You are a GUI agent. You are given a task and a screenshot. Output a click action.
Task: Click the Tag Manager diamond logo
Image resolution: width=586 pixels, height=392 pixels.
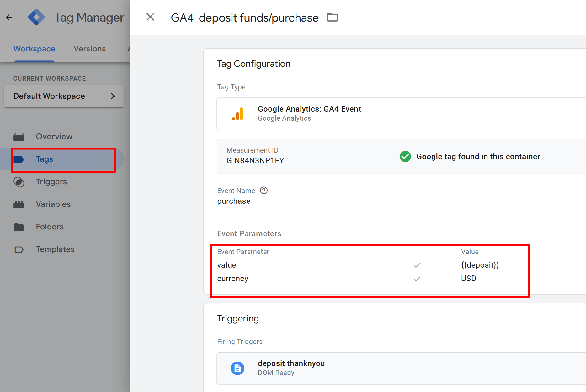[x=36, y=17]
